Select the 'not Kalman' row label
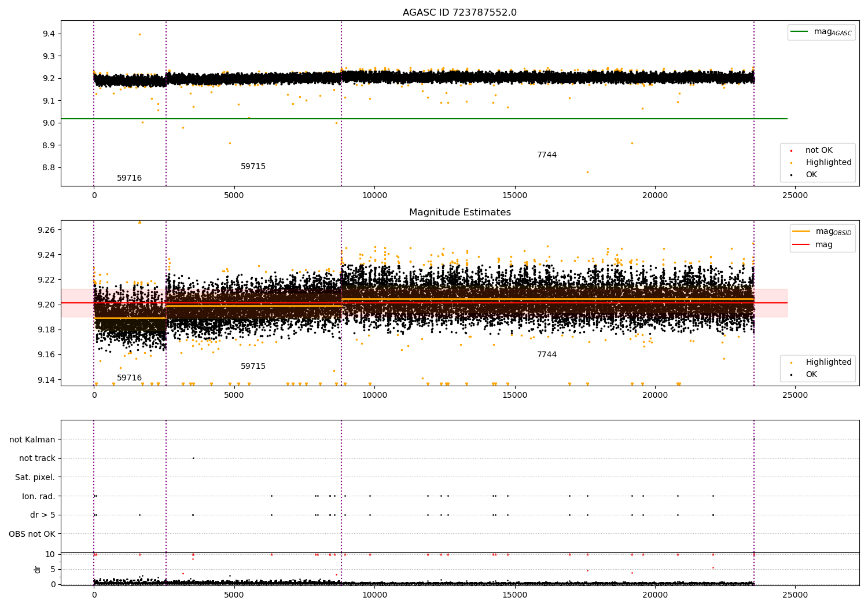Screen dimensions: 868x608 32,439
